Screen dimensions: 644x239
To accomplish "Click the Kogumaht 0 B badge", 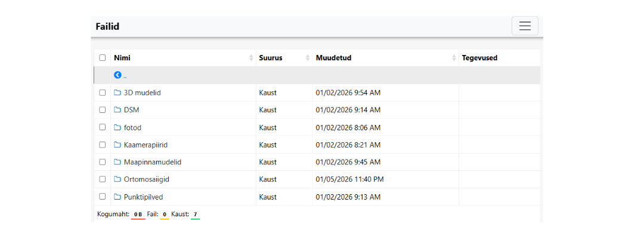I will pyautogui.click(x=138, y=214).
